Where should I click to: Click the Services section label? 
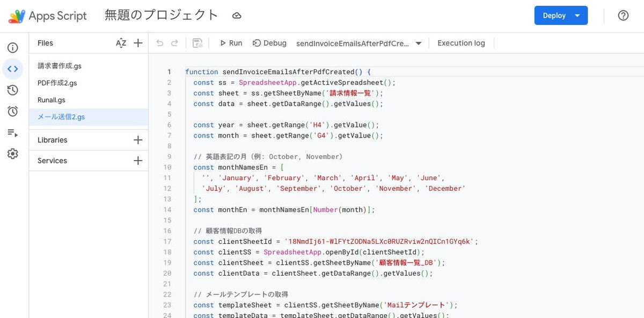point(52,161)
